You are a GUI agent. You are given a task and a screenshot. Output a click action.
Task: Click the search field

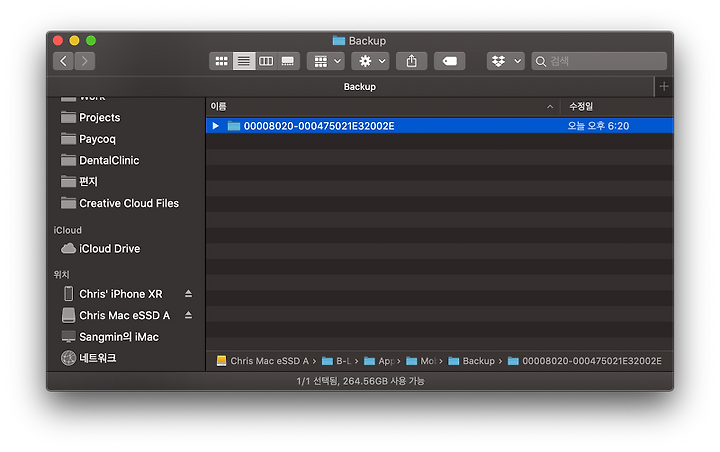coord(599,61)
